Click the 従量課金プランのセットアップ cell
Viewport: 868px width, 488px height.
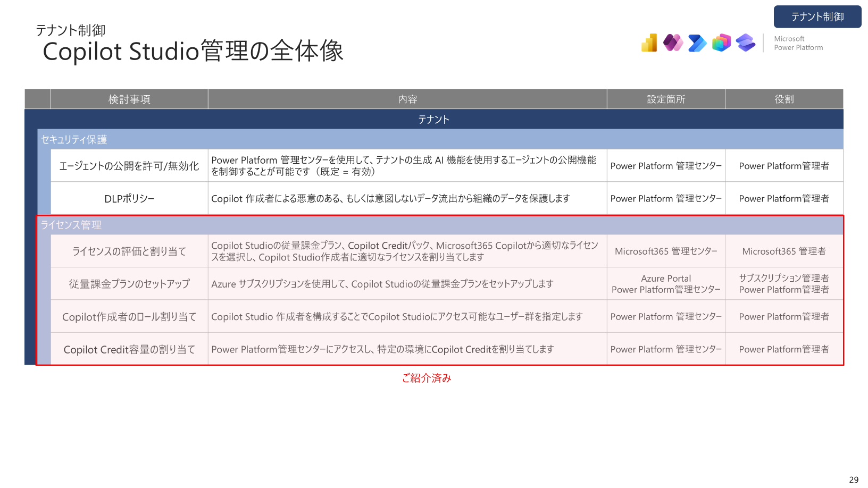(129, 284)
